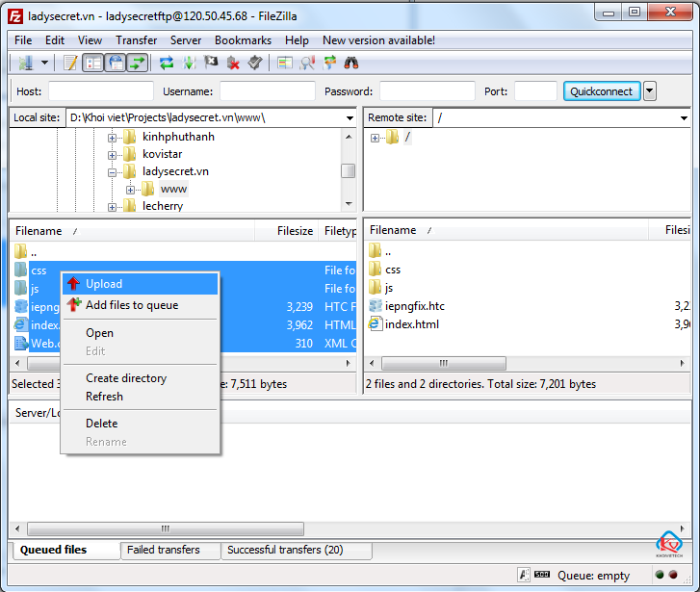The width and height of the screenshot is (700, 592).
Task: Expand the kovistar folder node
Action: point(112,155)
